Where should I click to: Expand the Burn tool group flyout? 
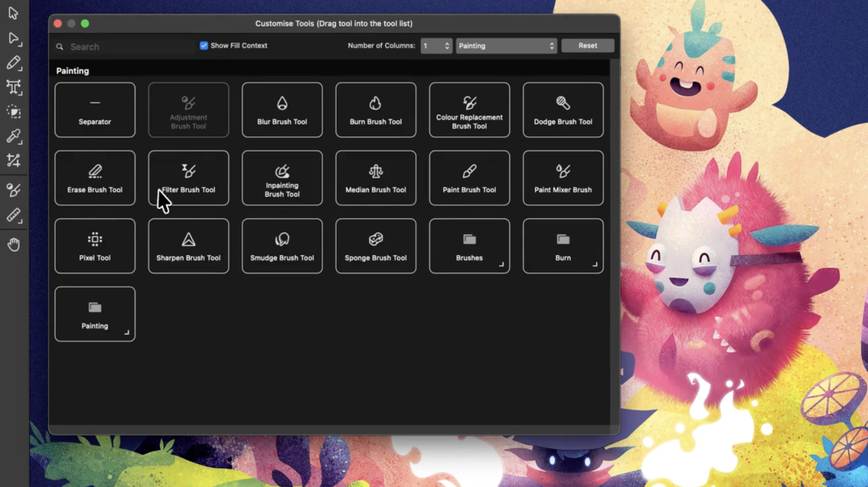tap(595, 265)
